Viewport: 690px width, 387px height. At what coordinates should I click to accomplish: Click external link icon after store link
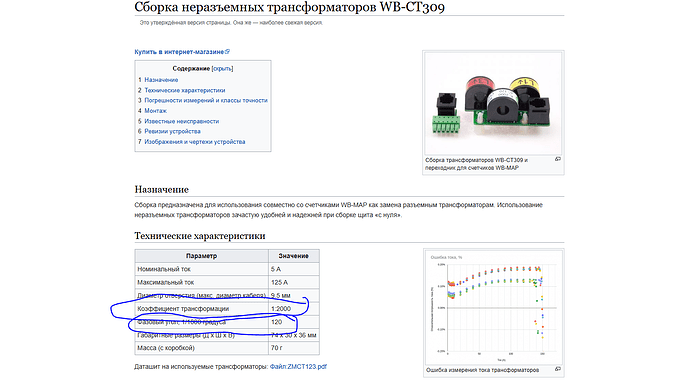click(x=228, y=52)
